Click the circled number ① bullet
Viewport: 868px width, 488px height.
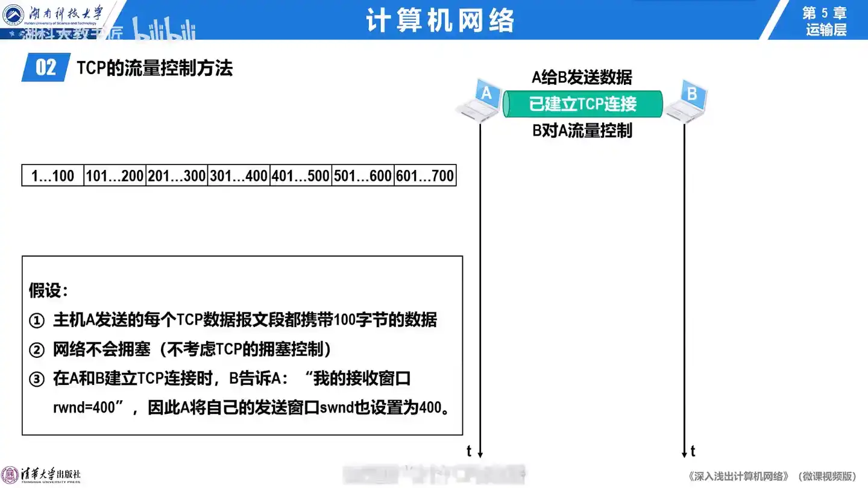point(37,321)
